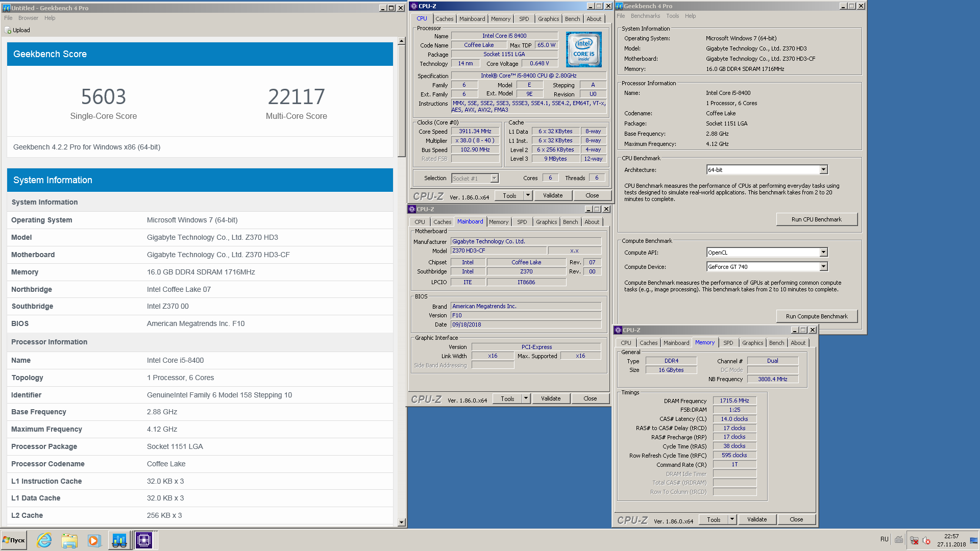The width and height of the screenshot is (980, 551).
Task: Open the on-screen keyboard tray icon
Action: pyautogui.click(x=899, y=540)
